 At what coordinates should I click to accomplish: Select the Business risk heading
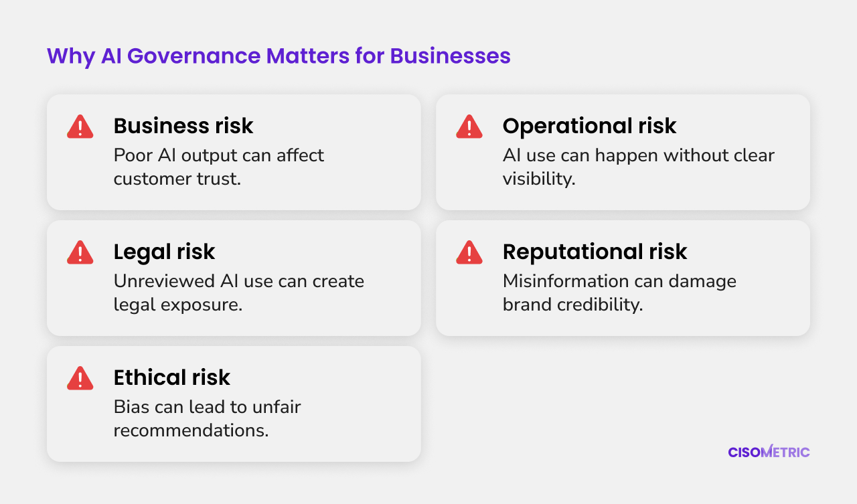183,126
